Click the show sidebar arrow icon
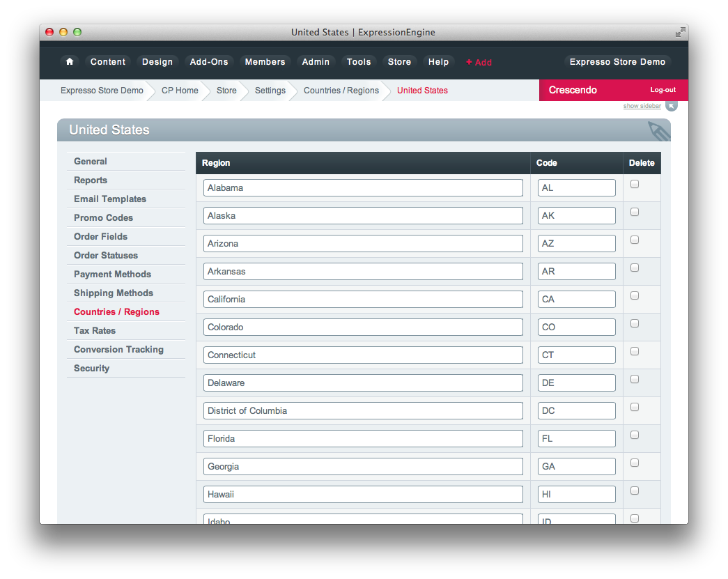This screenshot has height=579, width=728. click(671, 106)
